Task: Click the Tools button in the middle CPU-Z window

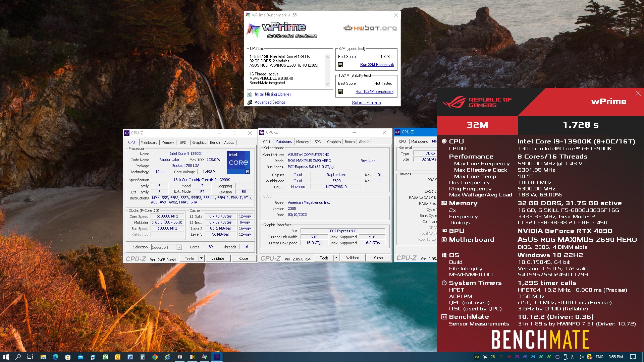Action: 324,258
